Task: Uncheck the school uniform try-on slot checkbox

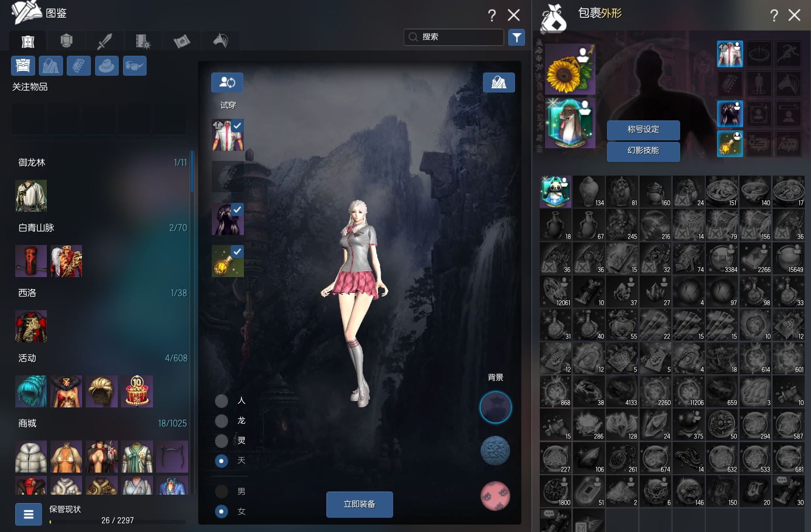Action: 237,126
